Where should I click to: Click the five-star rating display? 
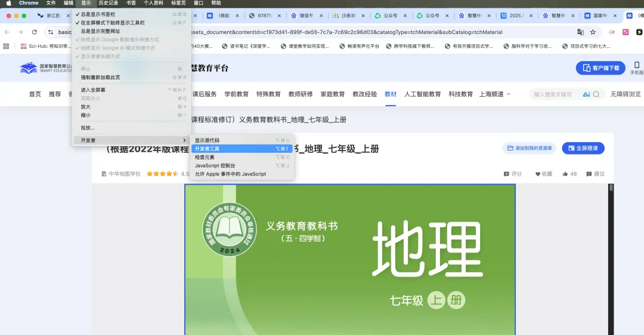point(163,174)
